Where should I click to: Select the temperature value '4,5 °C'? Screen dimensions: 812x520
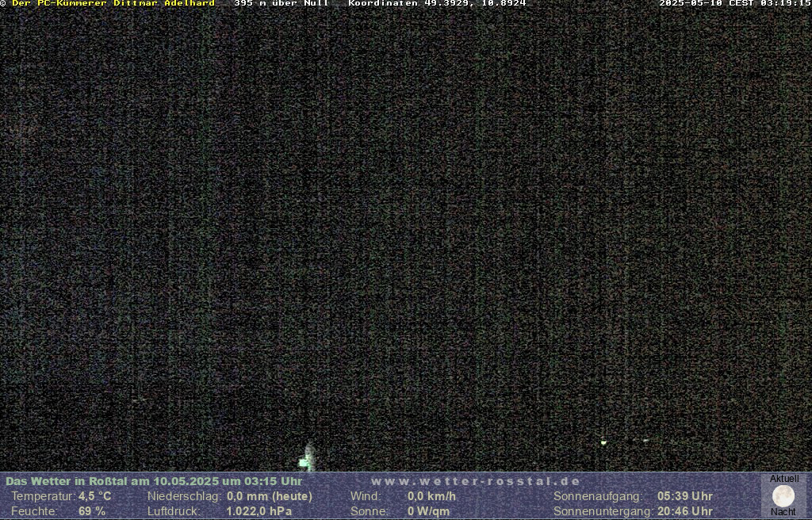(95, 496)
